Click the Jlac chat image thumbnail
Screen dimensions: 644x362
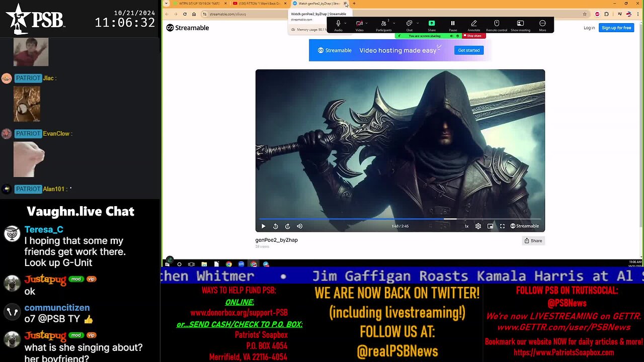pos(27,104)
